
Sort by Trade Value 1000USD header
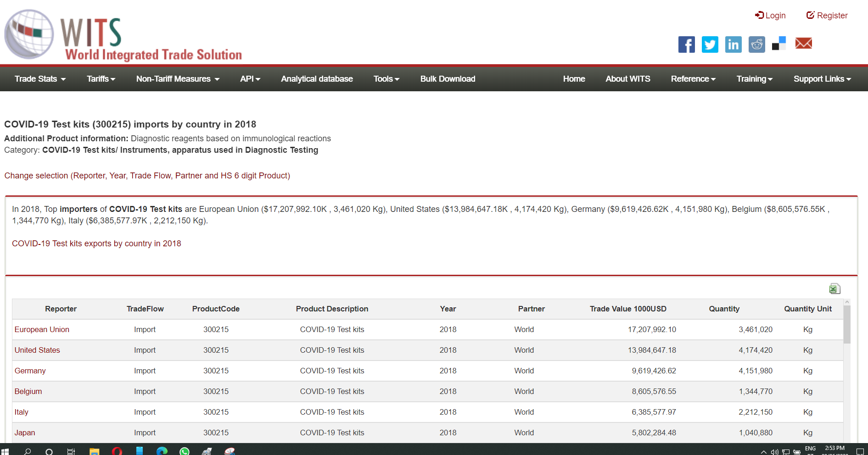pyautogui.click(x=628, y=309)
